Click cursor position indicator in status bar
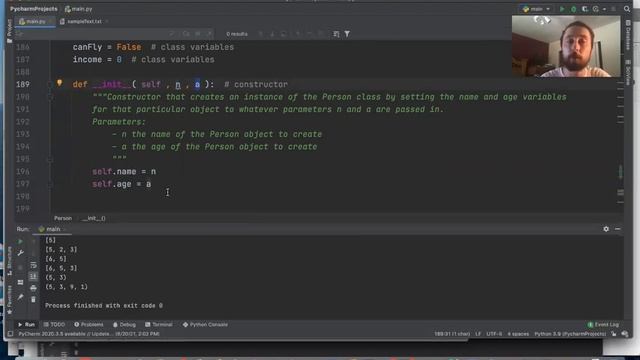The height and width of the screenshot is (360, 640). pos(452,334)
